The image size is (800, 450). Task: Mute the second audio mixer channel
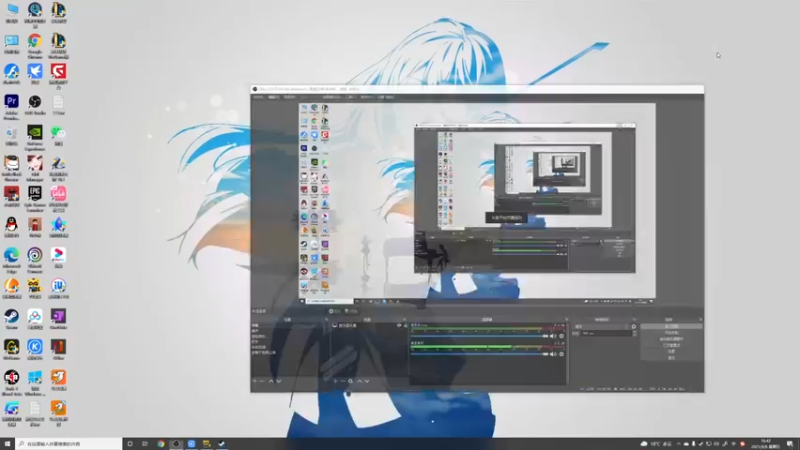click(553, 354)
